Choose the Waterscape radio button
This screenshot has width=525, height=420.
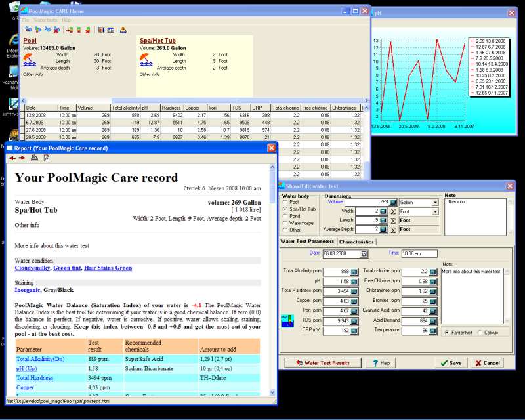click(285, 223)
